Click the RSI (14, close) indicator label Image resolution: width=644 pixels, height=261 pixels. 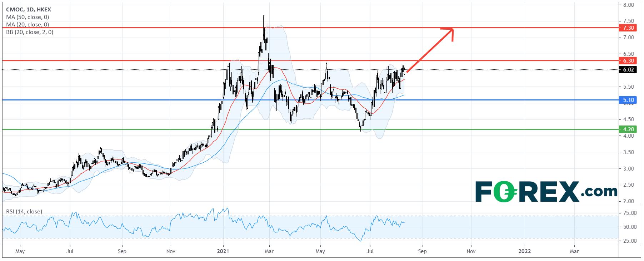[x=24, y=212]
